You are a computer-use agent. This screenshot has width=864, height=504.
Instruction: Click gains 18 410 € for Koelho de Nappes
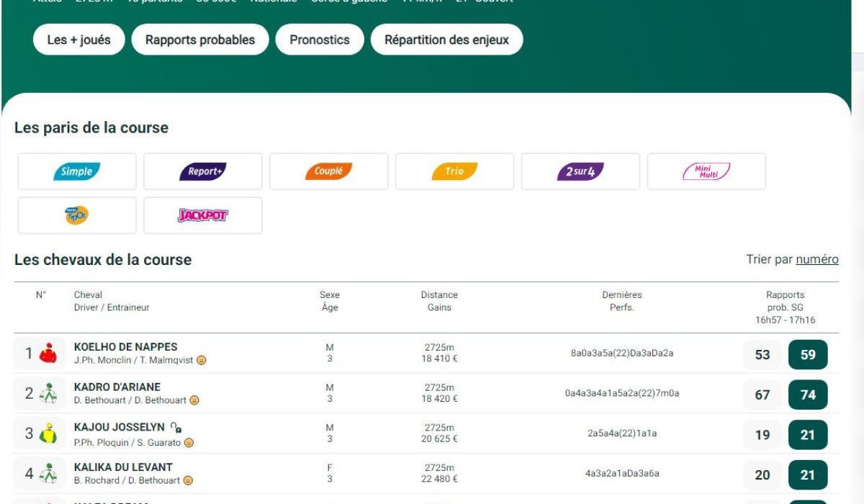[439, 359]
